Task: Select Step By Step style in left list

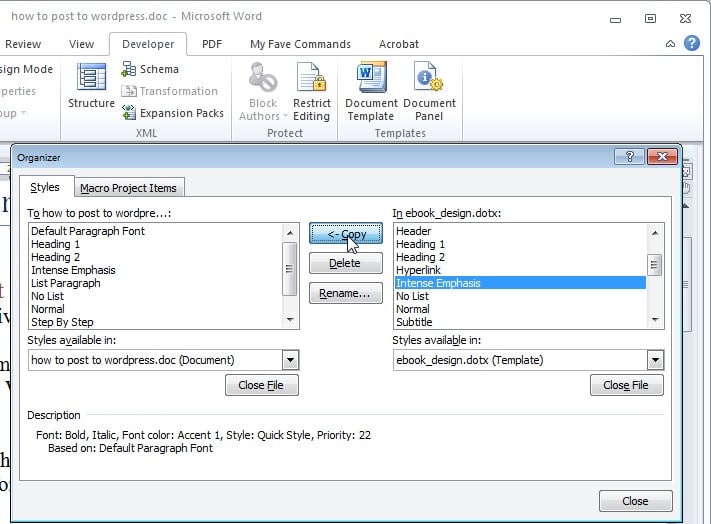Action: [62, 322]
